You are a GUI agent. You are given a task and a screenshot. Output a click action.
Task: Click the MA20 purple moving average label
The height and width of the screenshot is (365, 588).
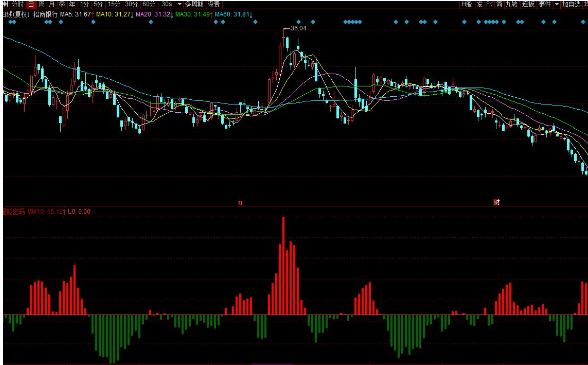coord(154,14)
